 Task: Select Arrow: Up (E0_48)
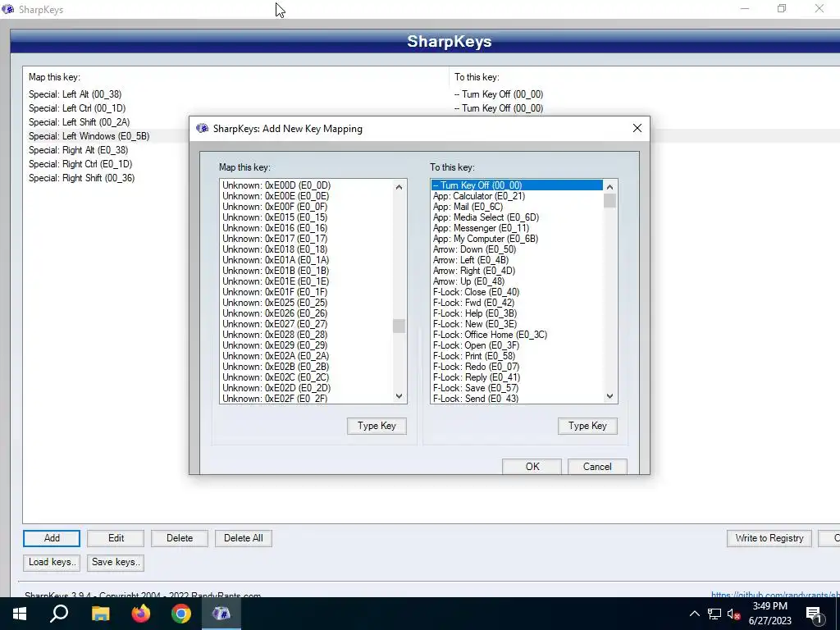point(517,281)
